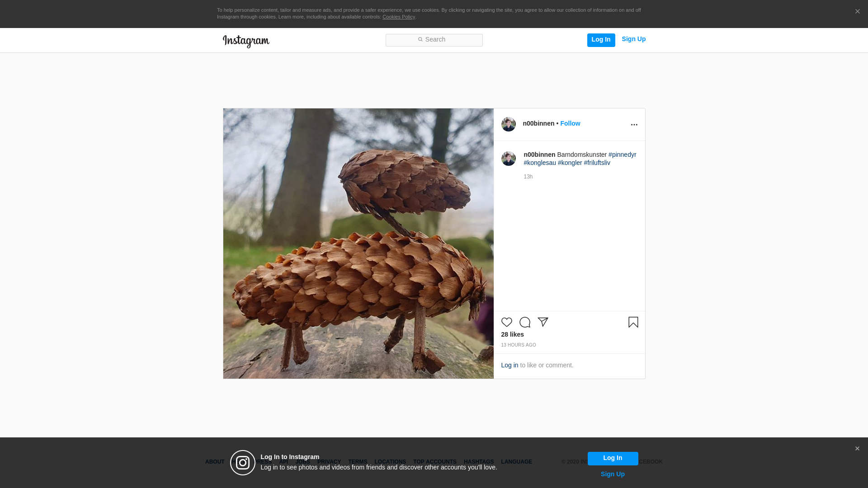This screenshot has width=868, height=488.
Task: Close the bottom login prompt banner
Action: (x=857, y=449)
